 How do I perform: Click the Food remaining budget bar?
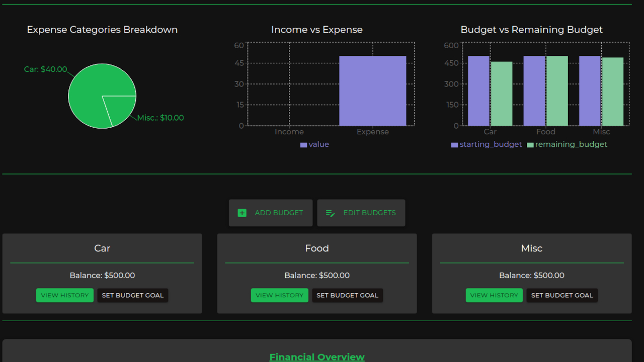pos(557,90)
